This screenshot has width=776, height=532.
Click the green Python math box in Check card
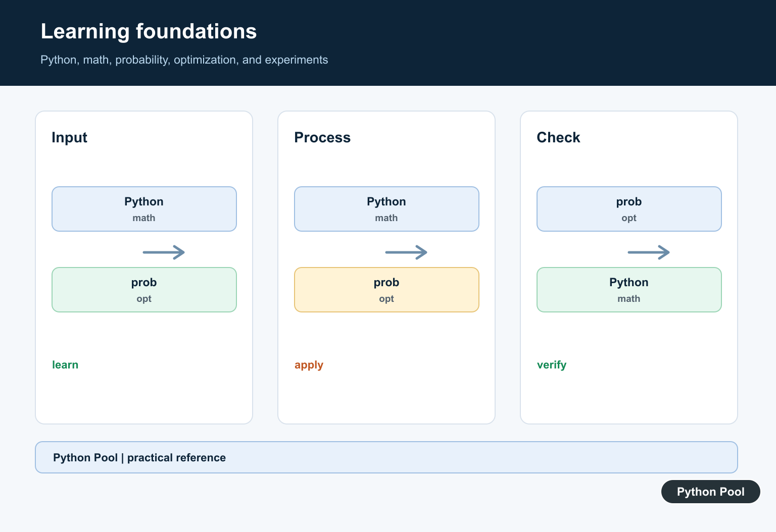pyautogui.click(x=629, y=290)
